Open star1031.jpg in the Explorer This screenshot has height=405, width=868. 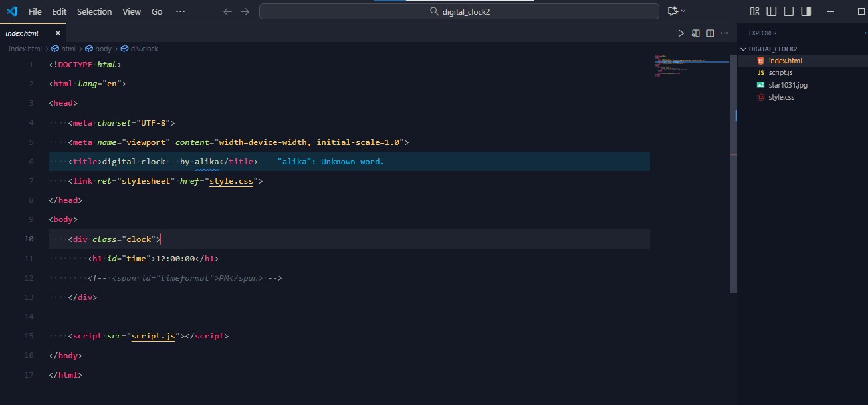(788, 85)
